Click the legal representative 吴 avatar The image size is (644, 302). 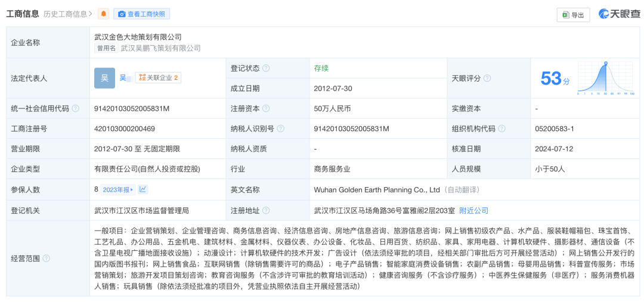point(104,78)
